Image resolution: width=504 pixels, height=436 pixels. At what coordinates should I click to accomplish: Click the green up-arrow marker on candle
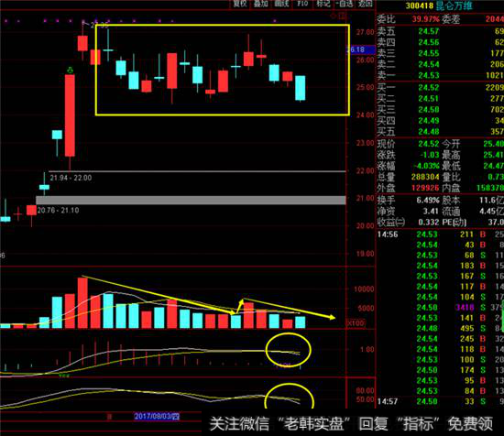(x=70, y=70)
